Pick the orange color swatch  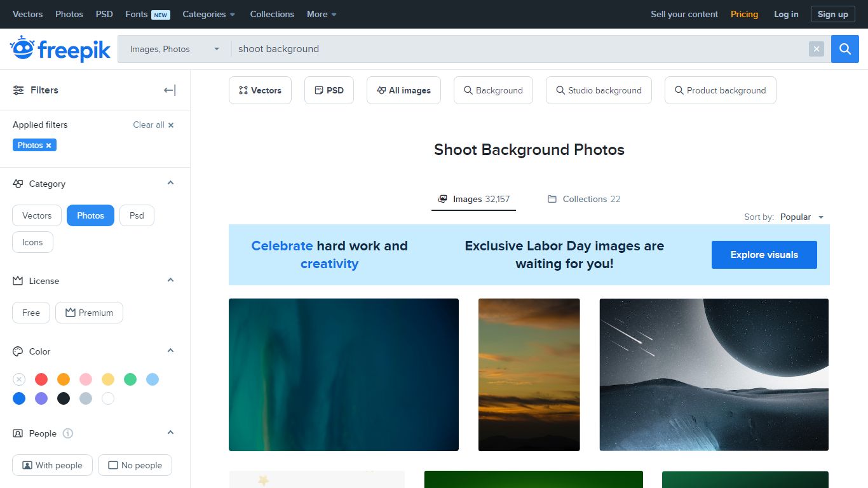pyautogui.click(x=64, y=379)
